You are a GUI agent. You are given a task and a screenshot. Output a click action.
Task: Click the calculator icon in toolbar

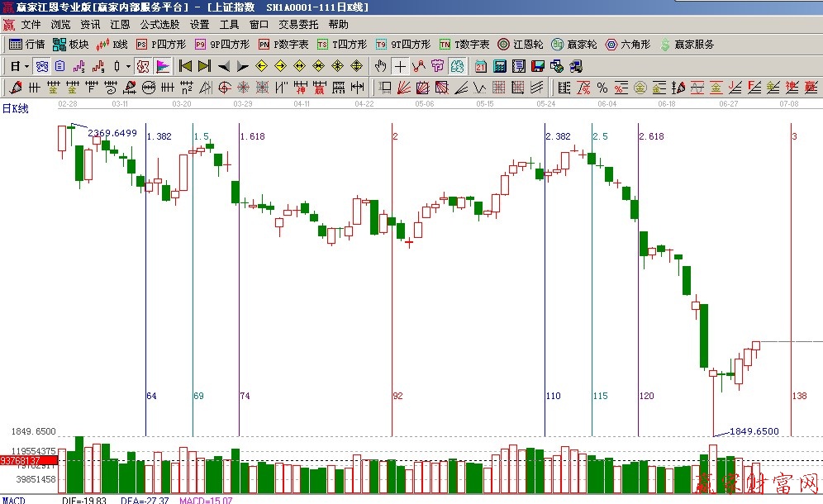point(501,66)
